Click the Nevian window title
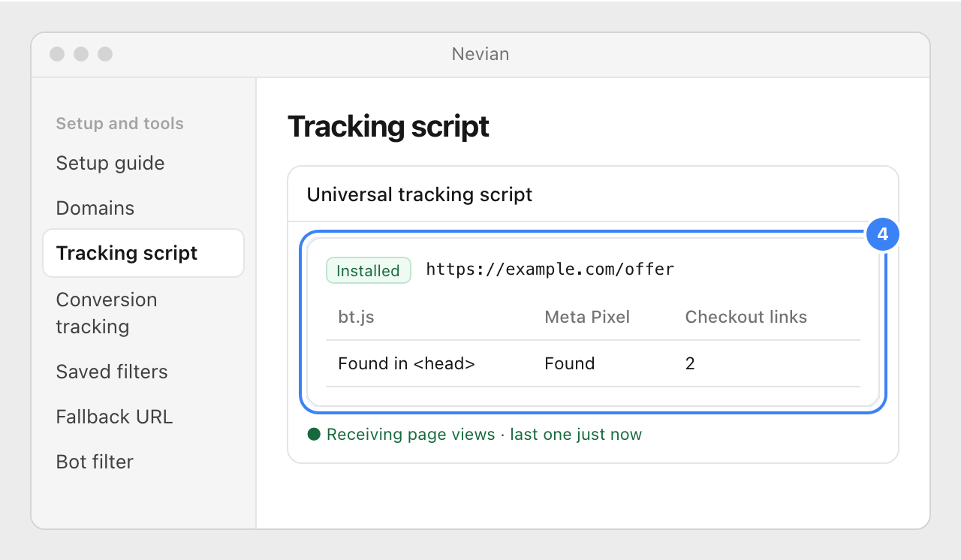The width and height of the screenshot is (961, 560). pyautogui.click(x=480, y=54)
